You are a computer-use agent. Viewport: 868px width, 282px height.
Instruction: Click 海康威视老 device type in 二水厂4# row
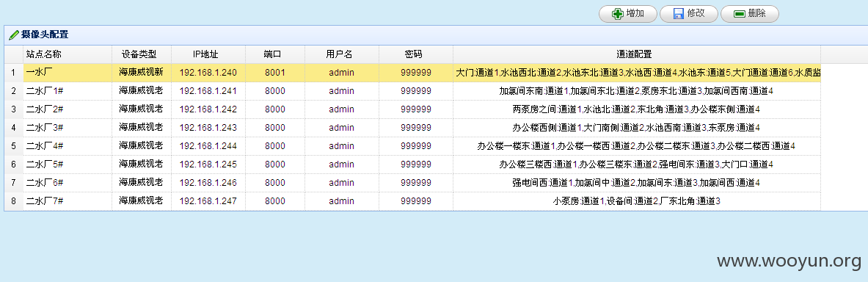point(141,145)
